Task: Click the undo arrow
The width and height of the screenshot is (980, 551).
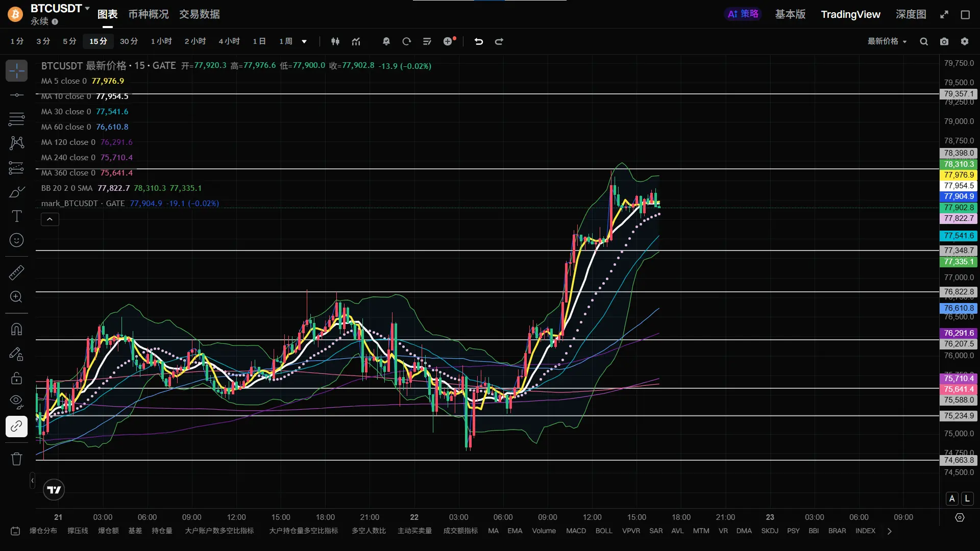Action: coord(478,41)
